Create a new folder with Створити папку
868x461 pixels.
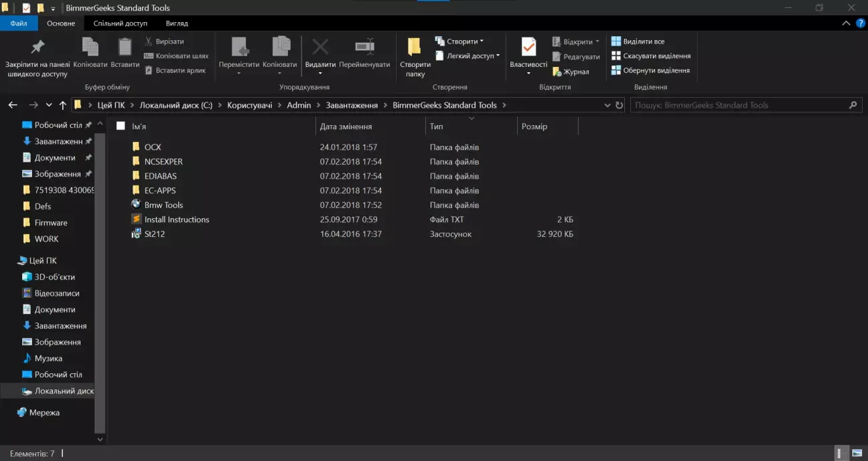coord(415,58)
